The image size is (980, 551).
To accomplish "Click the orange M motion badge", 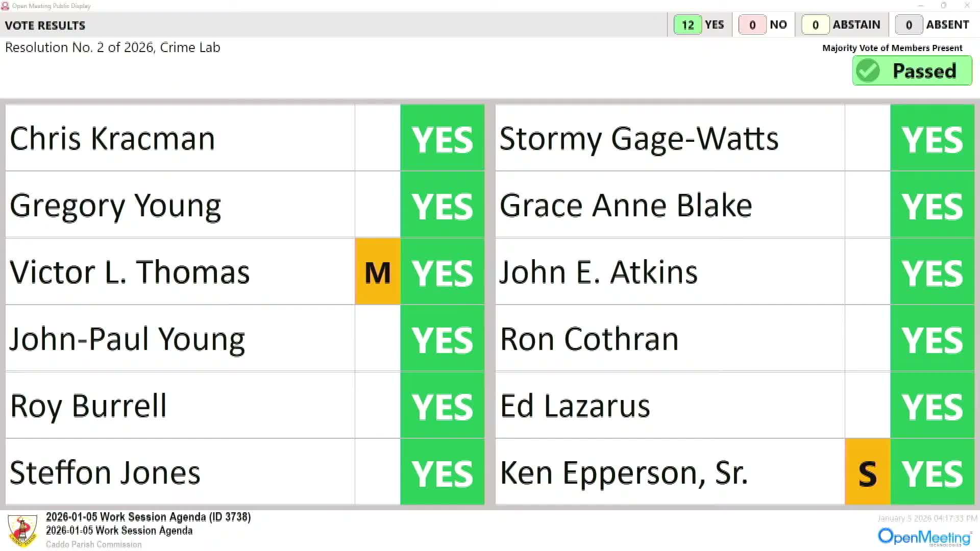I will coord(378,272).
